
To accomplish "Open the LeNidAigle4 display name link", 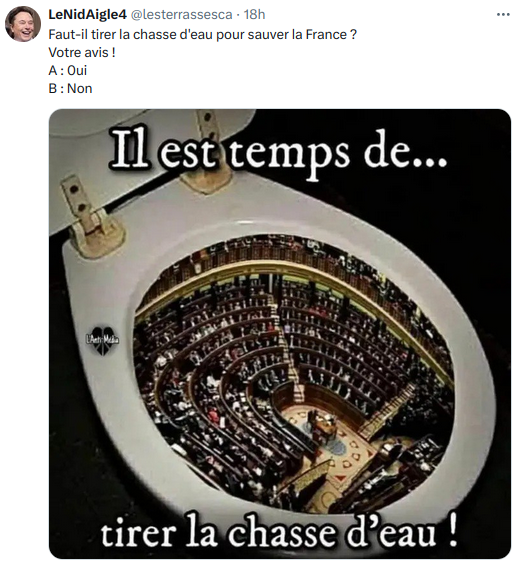I will click(x=87, y=14).
